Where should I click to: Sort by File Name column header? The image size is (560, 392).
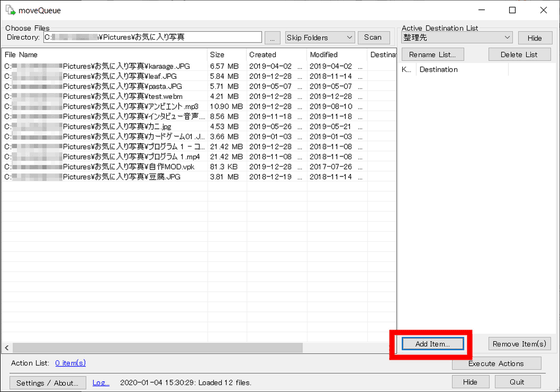point(105,55)
